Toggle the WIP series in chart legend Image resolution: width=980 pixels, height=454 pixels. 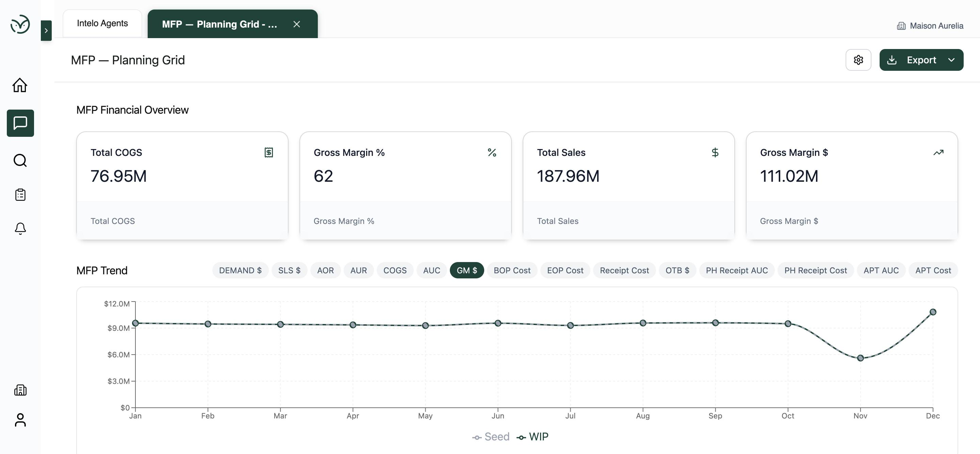(532, 437)
